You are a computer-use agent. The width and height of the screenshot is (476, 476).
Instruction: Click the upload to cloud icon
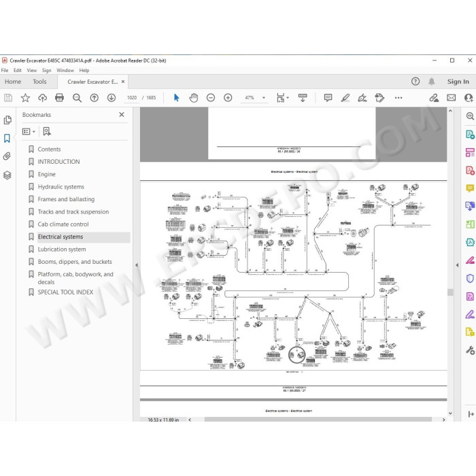coord(42,98)
